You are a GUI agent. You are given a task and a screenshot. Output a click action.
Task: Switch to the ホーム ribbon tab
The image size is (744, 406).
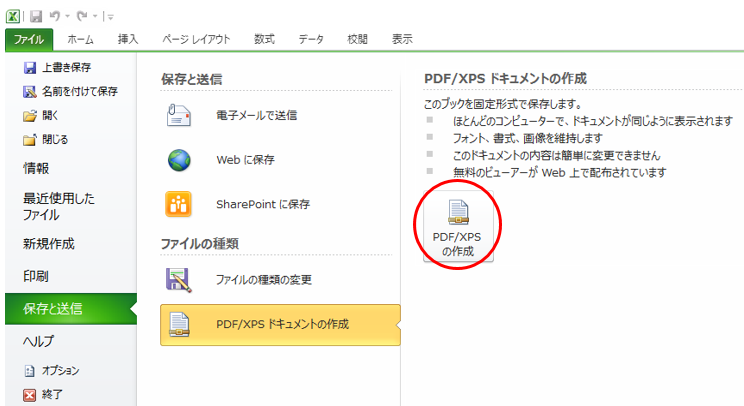[x=80, y=39]
